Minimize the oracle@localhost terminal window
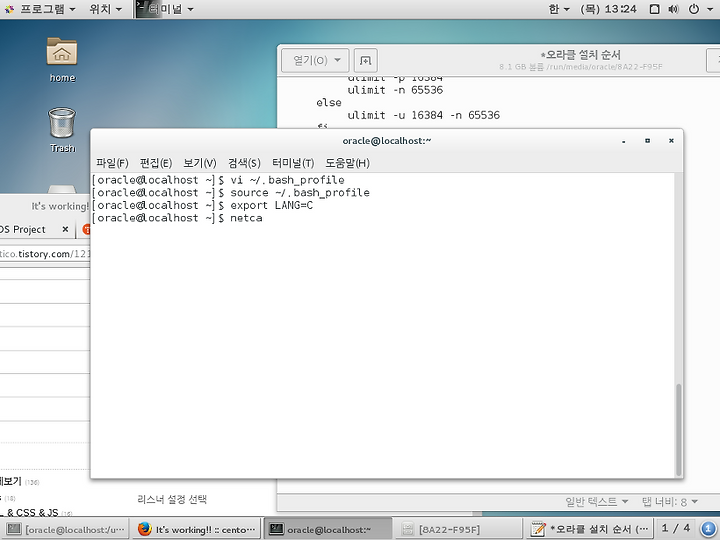This screenshot has width=720, height=540. pyautogui.click(x=624, y=141)
